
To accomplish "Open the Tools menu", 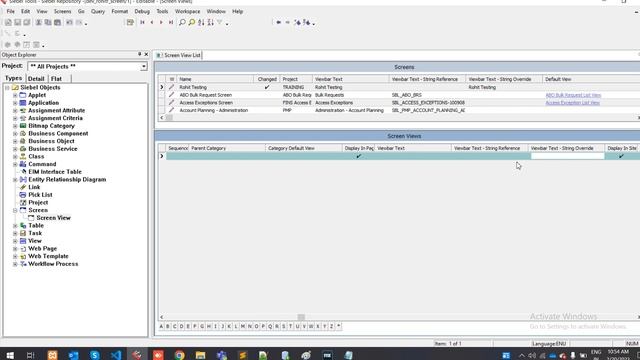I will pos(162,11).
